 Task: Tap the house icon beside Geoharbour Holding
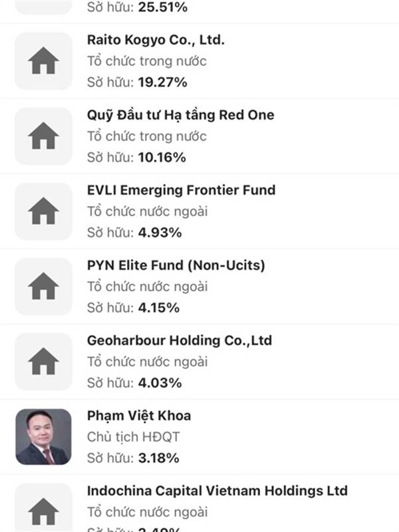pos(43,362)
